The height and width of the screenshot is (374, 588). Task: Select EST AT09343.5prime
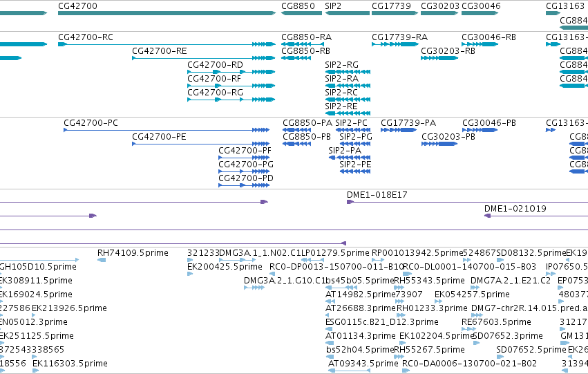(349, 371)
